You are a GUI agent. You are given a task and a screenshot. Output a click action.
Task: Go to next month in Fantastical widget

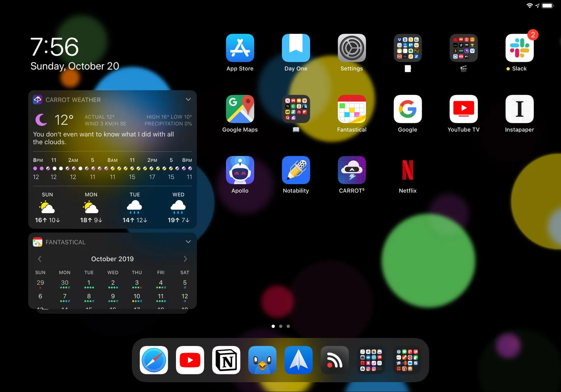[x=185, y=259]
